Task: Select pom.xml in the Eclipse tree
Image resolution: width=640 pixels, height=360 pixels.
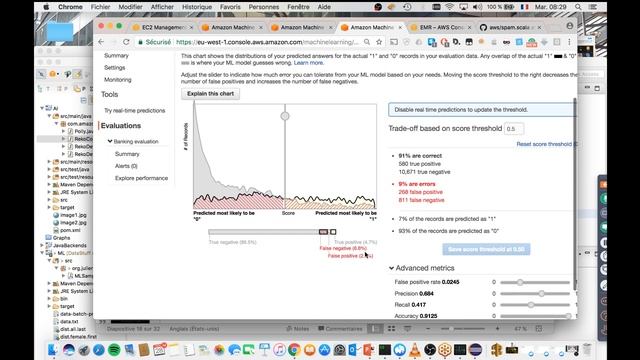Action: 70,230
